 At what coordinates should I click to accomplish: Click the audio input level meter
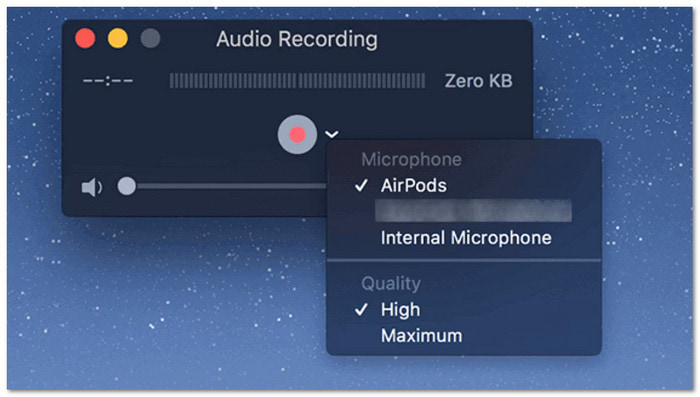point(297,81)
